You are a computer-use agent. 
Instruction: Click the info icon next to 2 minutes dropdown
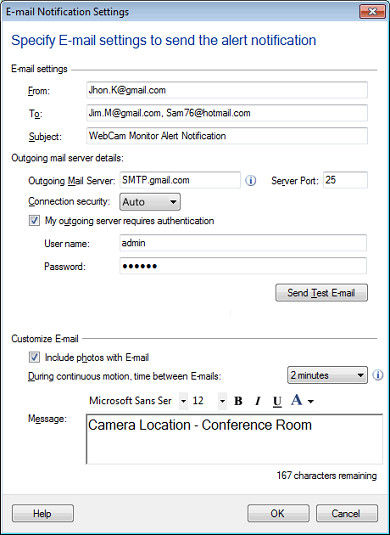click(378, 375)
